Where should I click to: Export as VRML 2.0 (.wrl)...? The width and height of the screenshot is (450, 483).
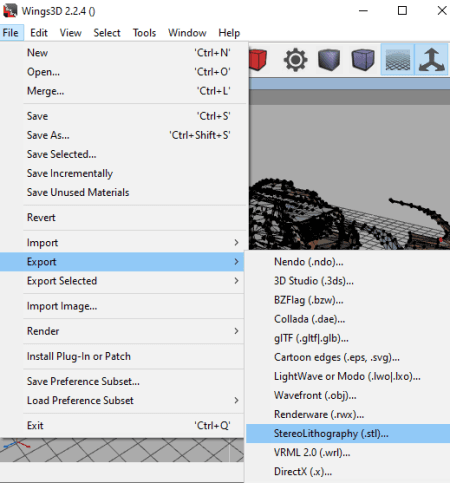pyautogui.click(x=348, y=452)
